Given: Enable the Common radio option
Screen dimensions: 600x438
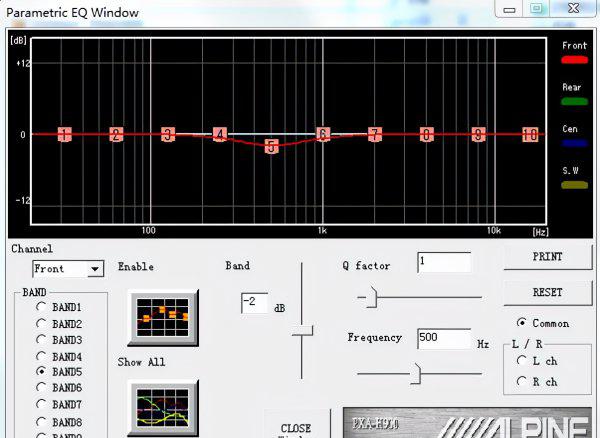Looking at the screenshot, I should click(x=521, y=323).
